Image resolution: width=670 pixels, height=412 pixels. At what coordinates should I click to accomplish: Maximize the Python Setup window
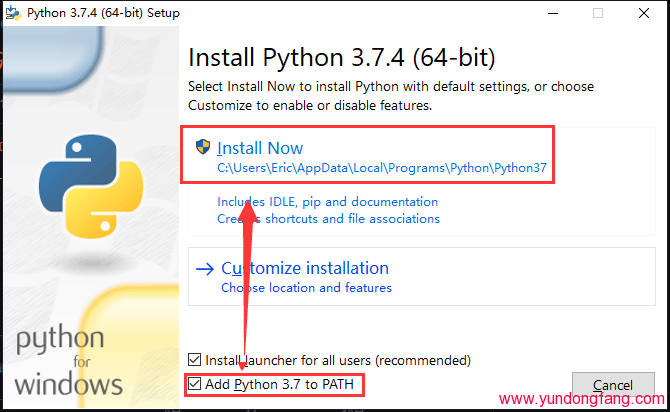pyautogui.click(x=598, y=13)
